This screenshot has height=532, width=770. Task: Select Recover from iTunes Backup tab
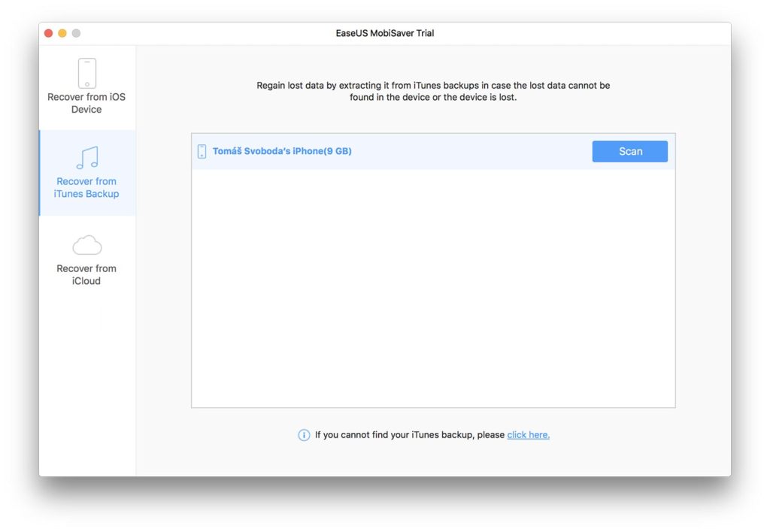(x=87, y=173)
